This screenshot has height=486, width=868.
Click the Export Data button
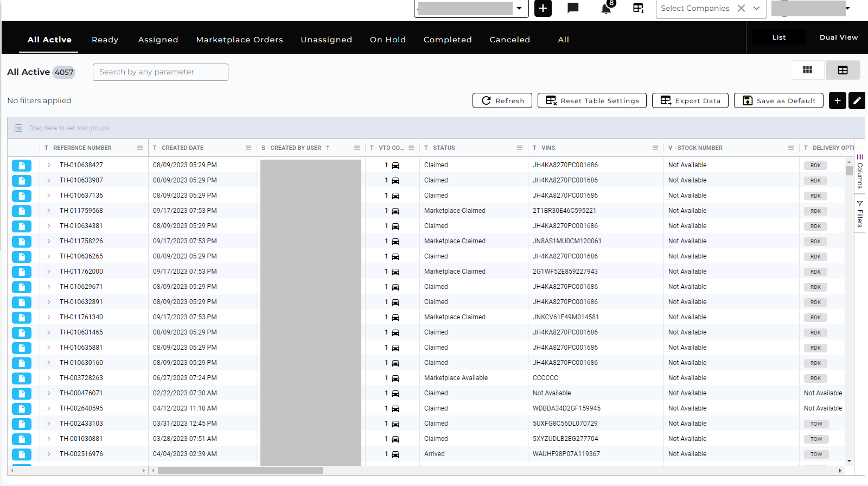[x=690, y=100]
